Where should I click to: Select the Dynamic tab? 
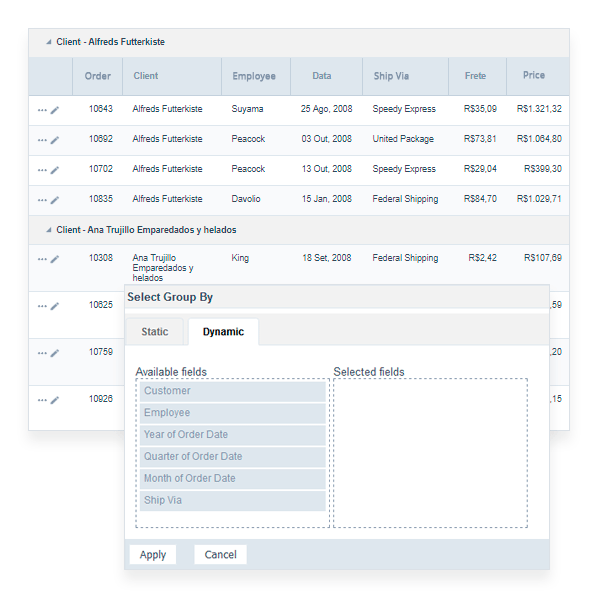point(223,332)
